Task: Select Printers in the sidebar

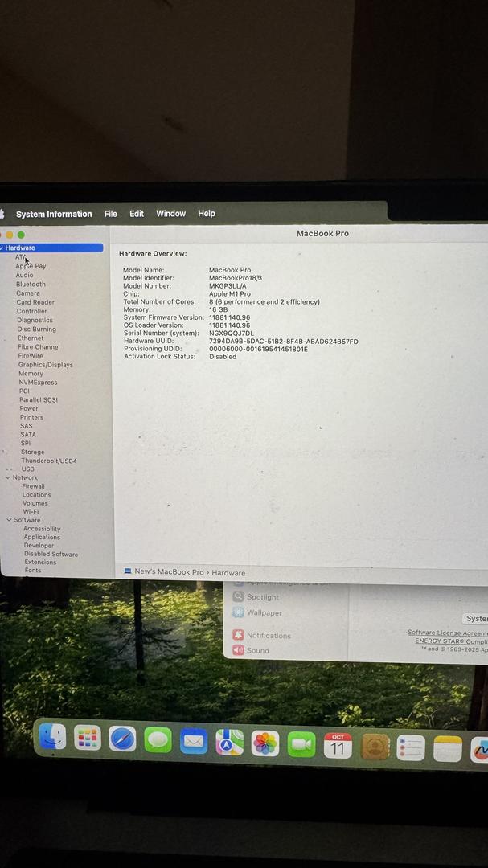Action: (x=31, y=417)
